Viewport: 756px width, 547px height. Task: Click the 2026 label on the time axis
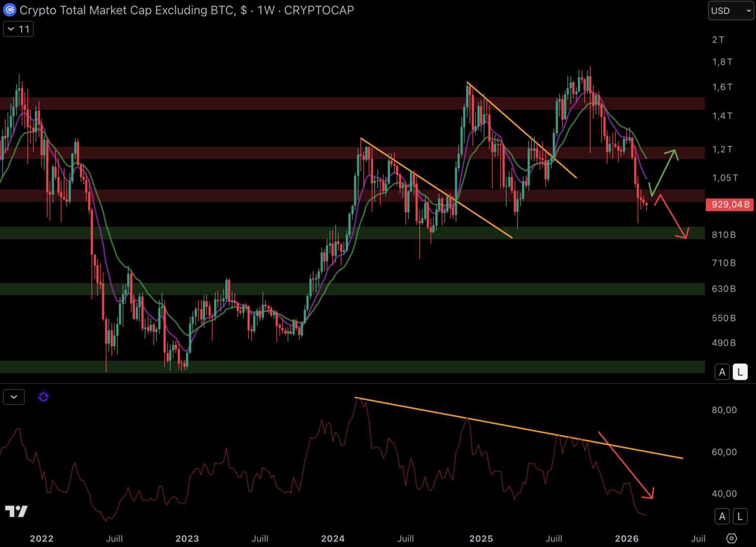pyautogui.click(x=626, y=538)
